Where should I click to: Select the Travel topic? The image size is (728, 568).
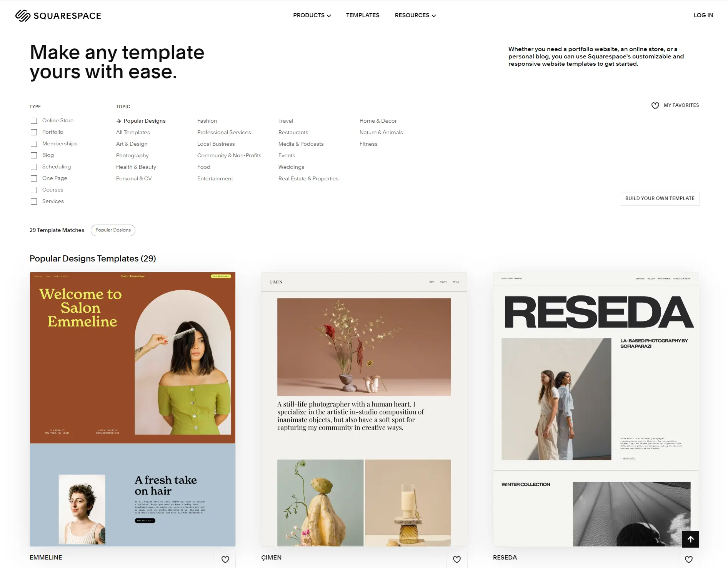click(286, 121)
